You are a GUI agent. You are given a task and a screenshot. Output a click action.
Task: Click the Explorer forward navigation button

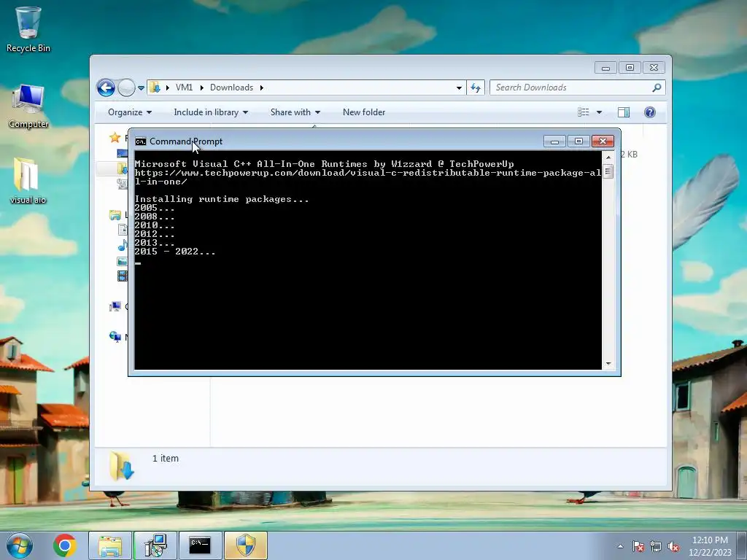click(x=126, y=87)
